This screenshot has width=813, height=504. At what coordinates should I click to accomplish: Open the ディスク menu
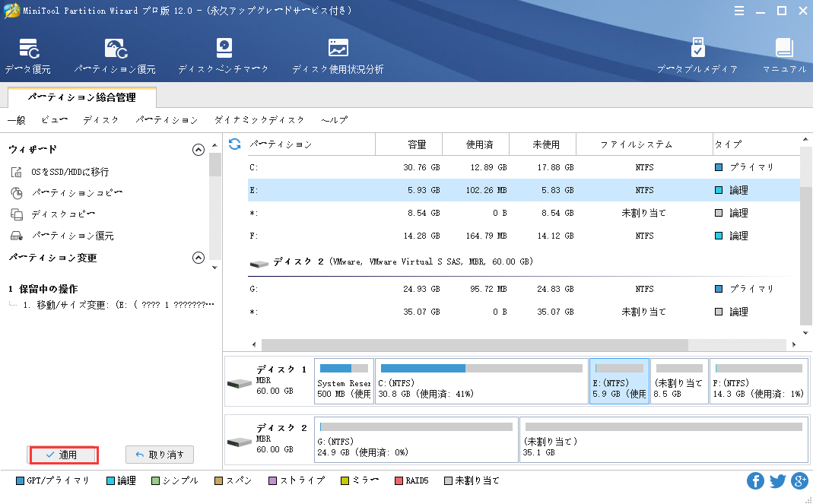101,120
